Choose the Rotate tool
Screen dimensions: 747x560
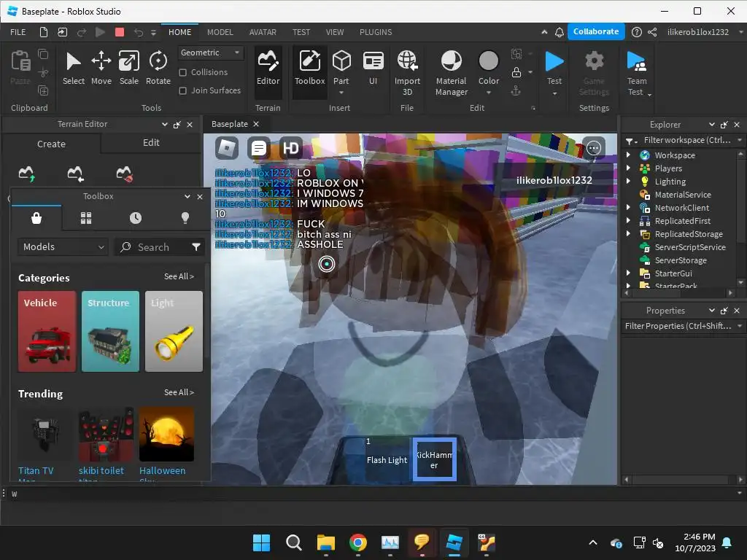(158, 68)
